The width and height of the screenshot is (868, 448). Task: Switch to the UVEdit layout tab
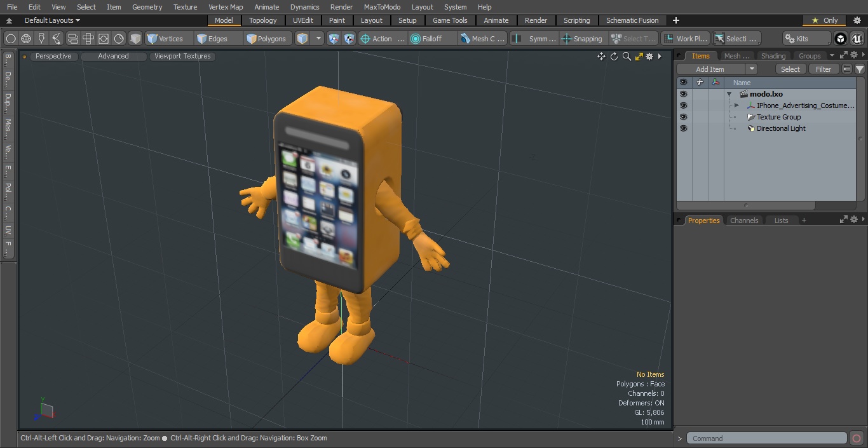click(303, 20)
